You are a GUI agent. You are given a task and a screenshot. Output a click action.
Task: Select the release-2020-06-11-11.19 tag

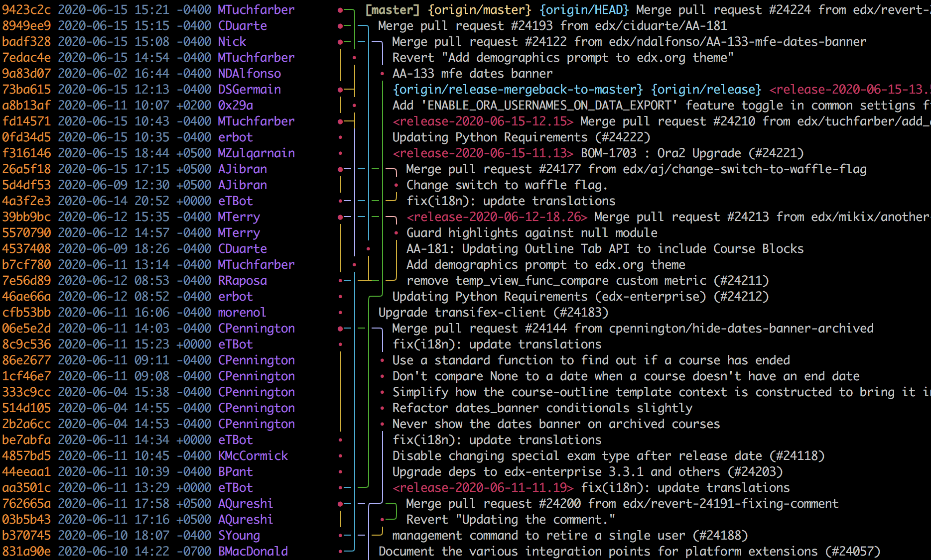pyautogui.click(x=483, y=488)
